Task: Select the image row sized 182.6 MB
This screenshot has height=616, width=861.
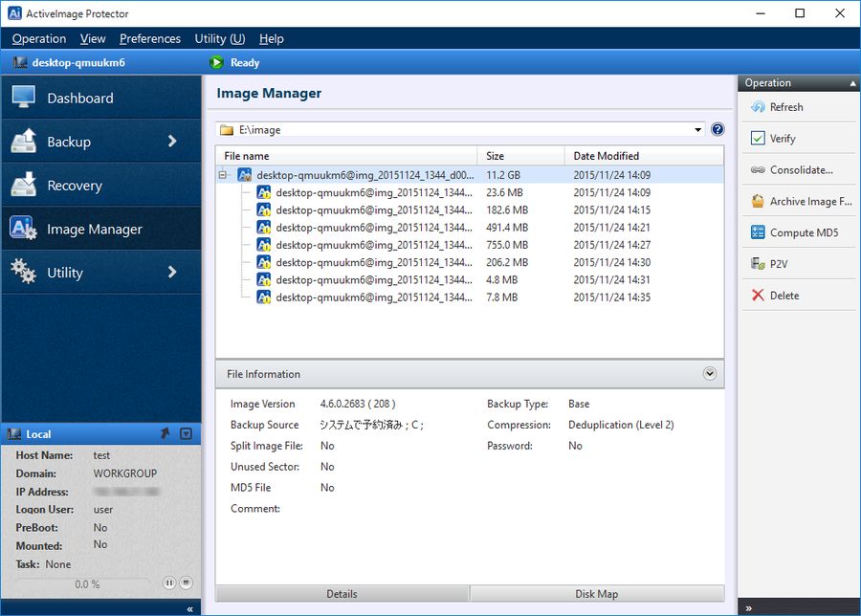Action: click(470, 210)
